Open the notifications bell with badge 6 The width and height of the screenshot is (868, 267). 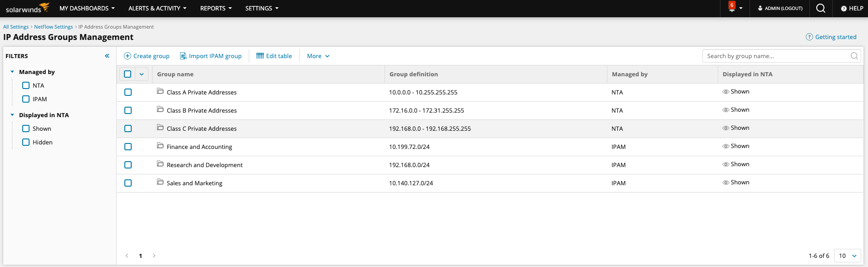pos(731,7)
